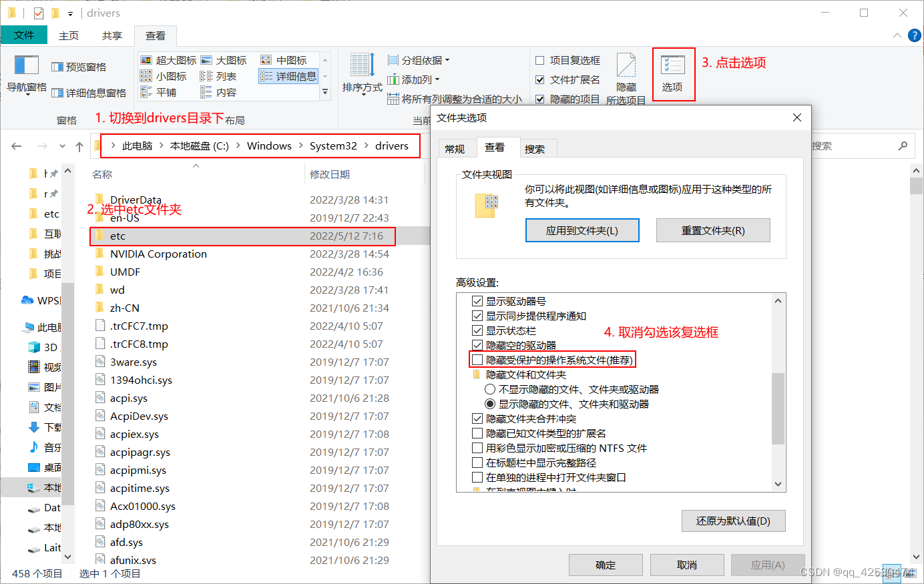The height and width of the screenshot is (584, 924).
Task: Click Reset Folders (重置文件夹) button
Action: [x=713, y=230]
